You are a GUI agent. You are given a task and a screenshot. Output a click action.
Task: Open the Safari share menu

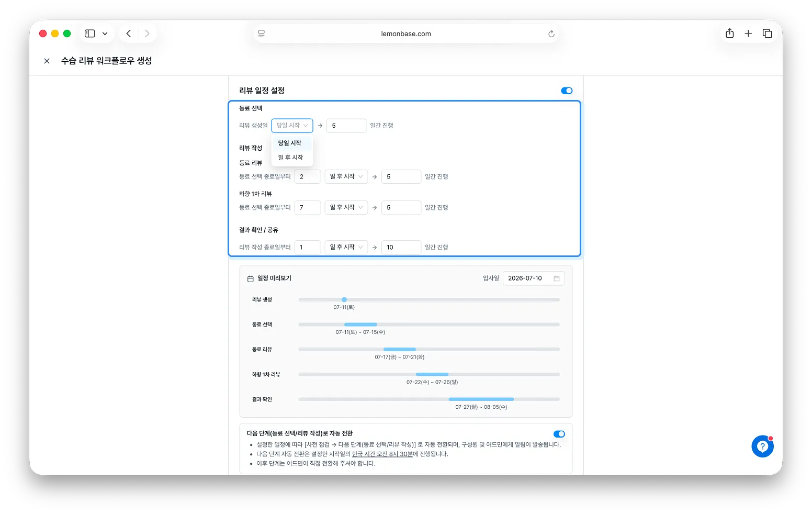pos(730,33)
